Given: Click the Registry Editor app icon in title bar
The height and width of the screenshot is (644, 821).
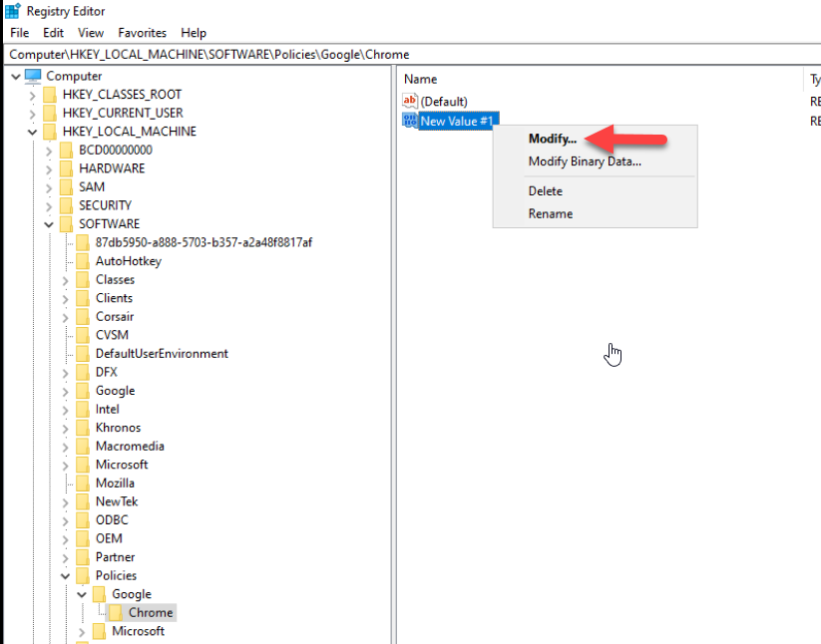Looking at the screenshot, I should [x=13, y=10].
